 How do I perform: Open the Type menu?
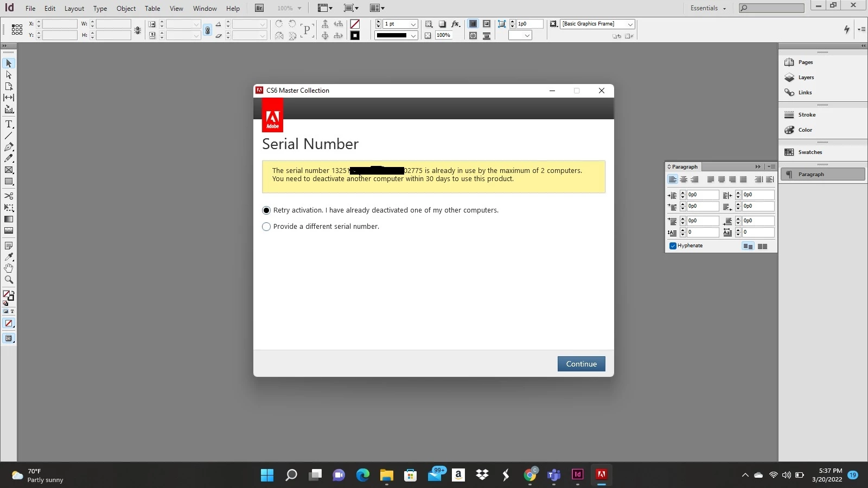point(100,8)
